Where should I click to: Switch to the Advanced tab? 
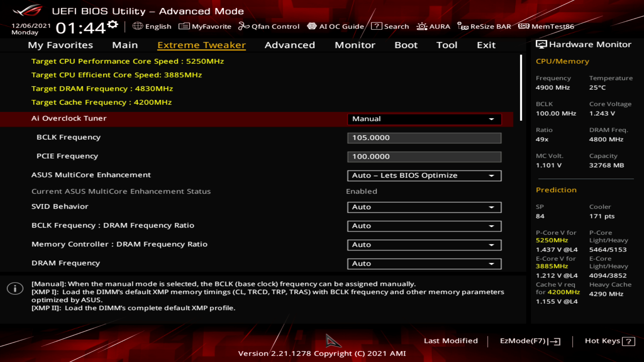point(290,45)
